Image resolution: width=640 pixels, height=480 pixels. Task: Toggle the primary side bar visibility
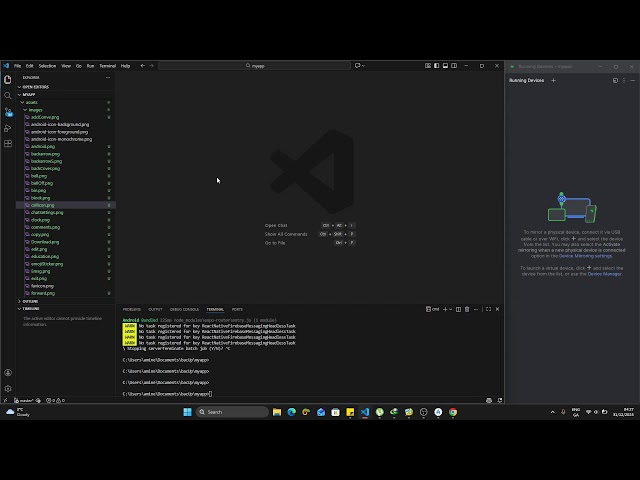437,66
